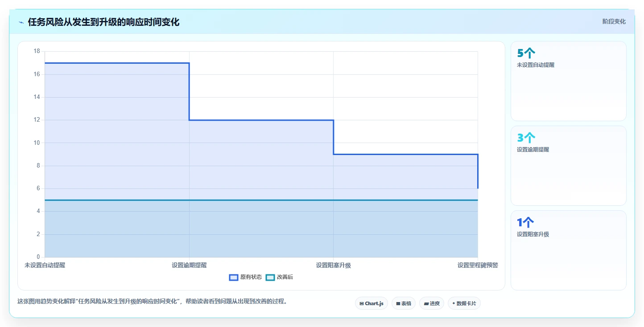Viewport: 644px width, 327px height.
Task: Click the x-axis label 设置阻塞升级
Action: pos(334,265)
